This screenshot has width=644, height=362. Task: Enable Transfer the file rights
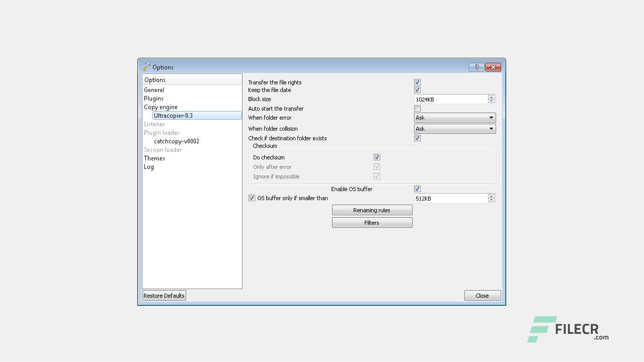point(417,82)
